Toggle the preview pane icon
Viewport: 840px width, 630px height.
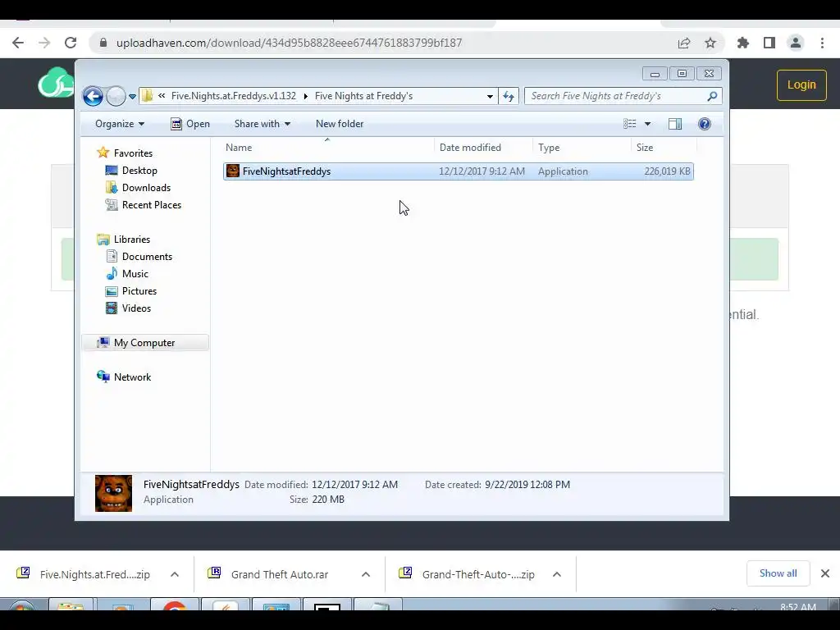pos(675,124)
